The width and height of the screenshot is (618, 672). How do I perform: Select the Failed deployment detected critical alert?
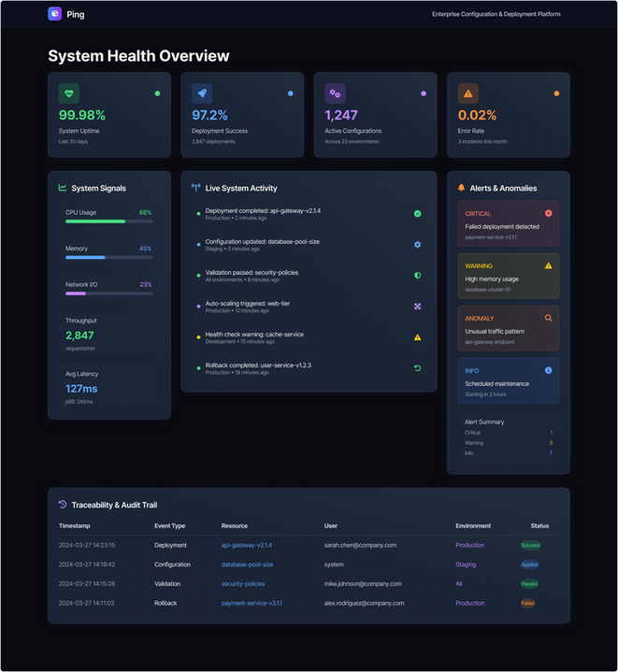click(509, 223)
